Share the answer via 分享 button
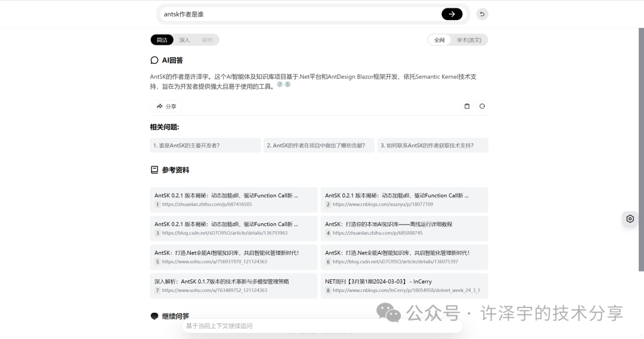The image size is (644, 339). point(166,106)
